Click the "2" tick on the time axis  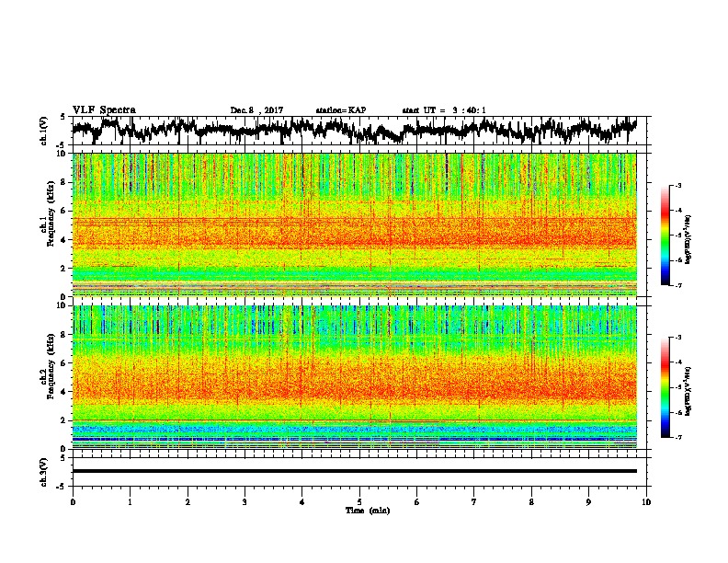(188, 502)
